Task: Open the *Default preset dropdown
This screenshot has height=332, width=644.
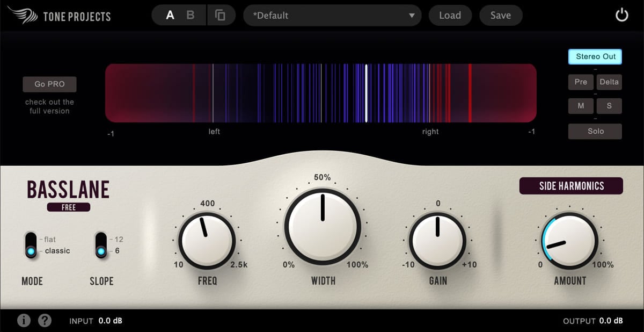Action: [x=327, y=16]
